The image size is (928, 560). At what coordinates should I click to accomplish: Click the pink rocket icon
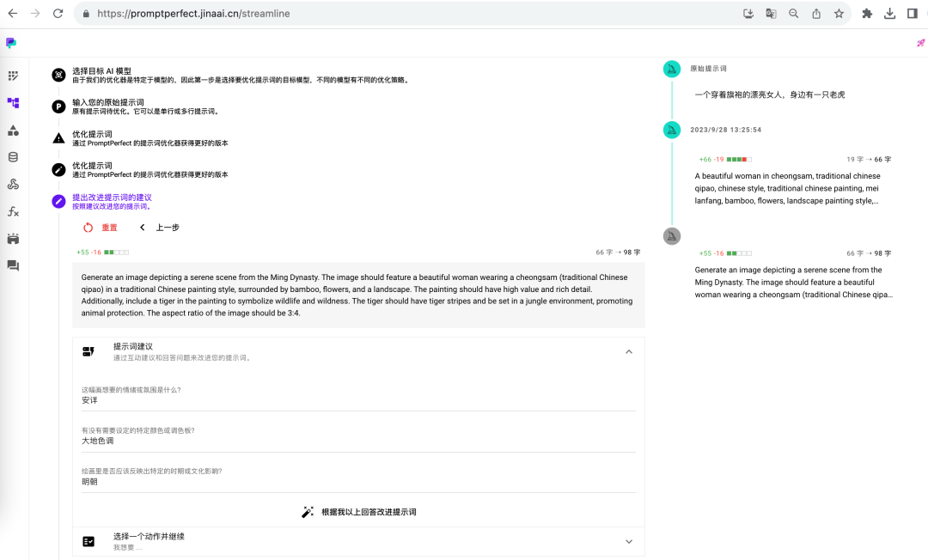tap(920, 43)
